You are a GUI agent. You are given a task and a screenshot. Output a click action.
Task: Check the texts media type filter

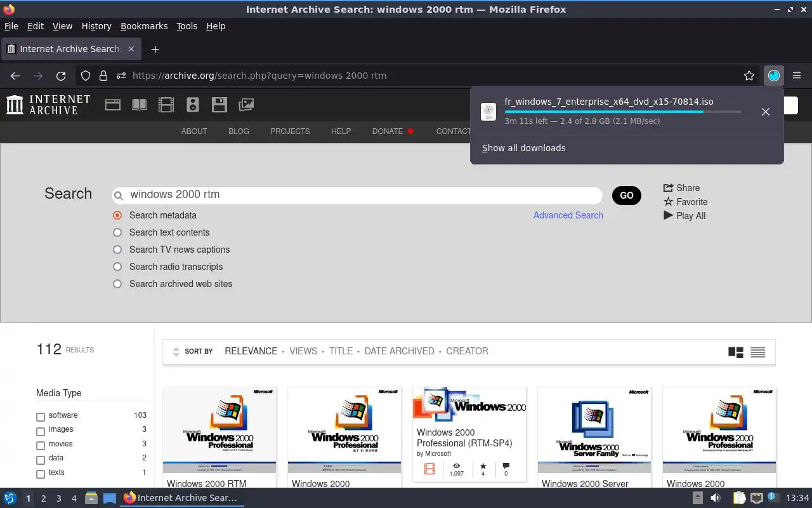[x=41, y=474]
